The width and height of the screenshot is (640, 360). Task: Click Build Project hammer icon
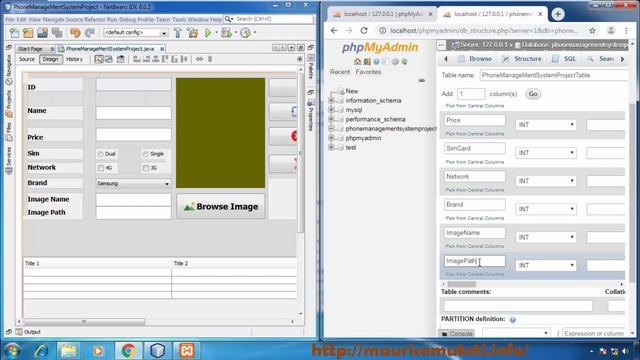click(178, 33)
